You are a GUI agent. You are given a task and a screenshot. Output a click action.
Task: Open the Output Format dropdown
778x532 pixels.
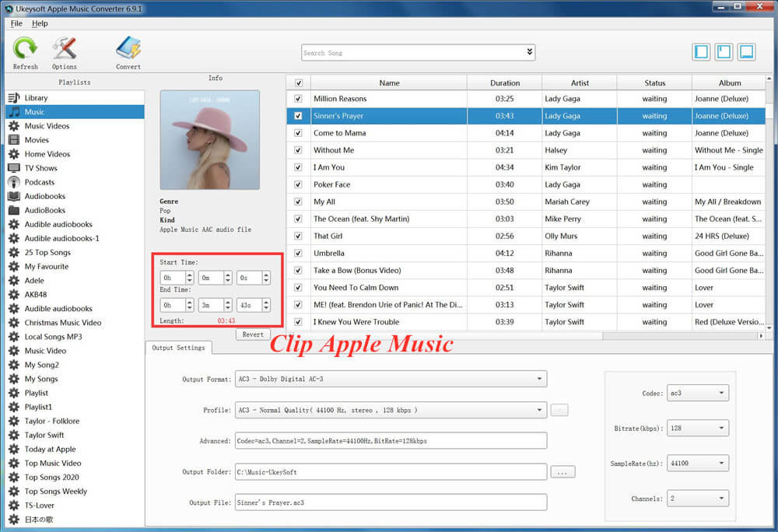point(391,379)
